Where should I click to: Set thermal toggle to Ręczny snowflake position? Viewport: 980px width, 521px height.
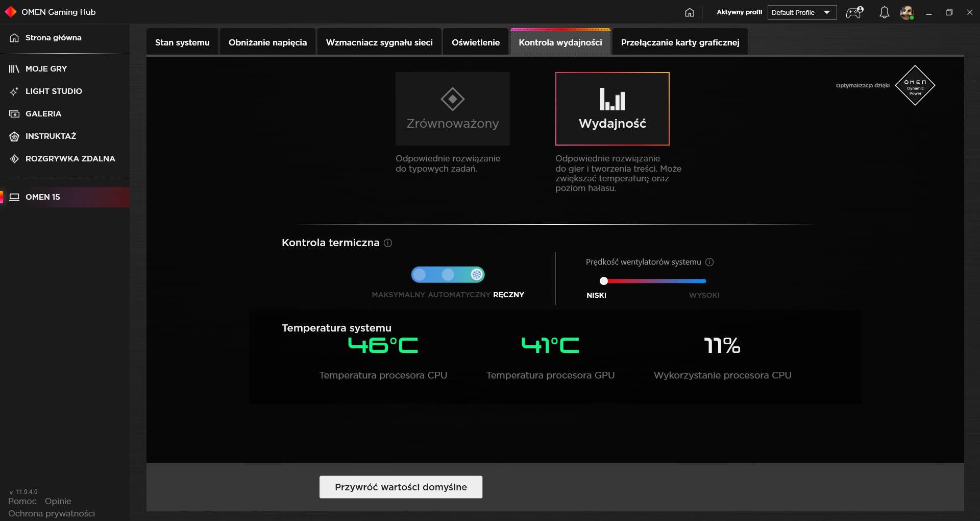click(x=476, y=275)
